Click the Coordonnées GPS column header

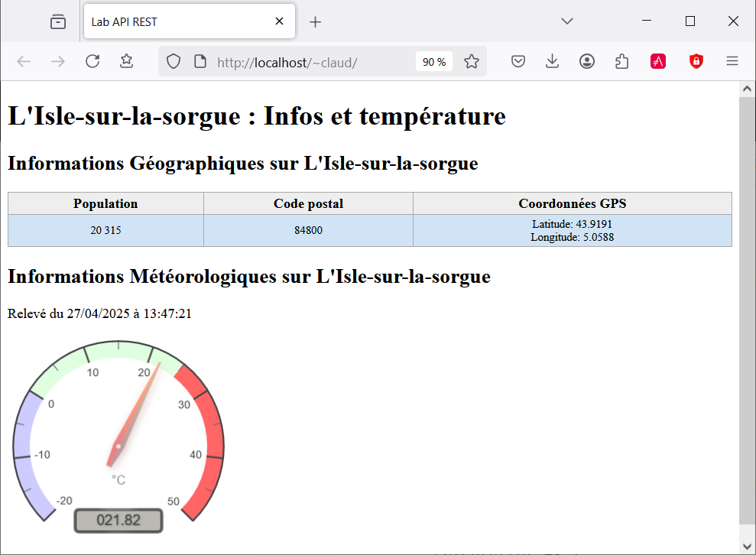573,203
